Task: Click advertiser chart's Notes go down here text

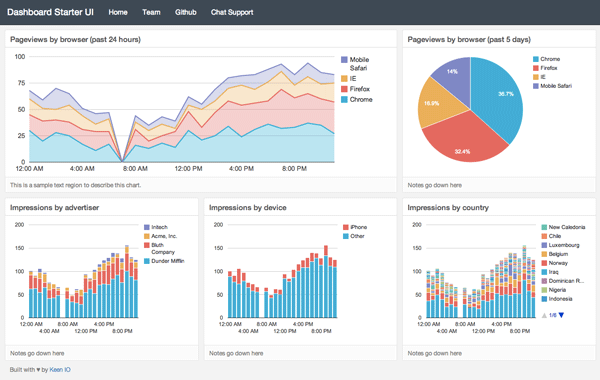Action: point(37,353)
